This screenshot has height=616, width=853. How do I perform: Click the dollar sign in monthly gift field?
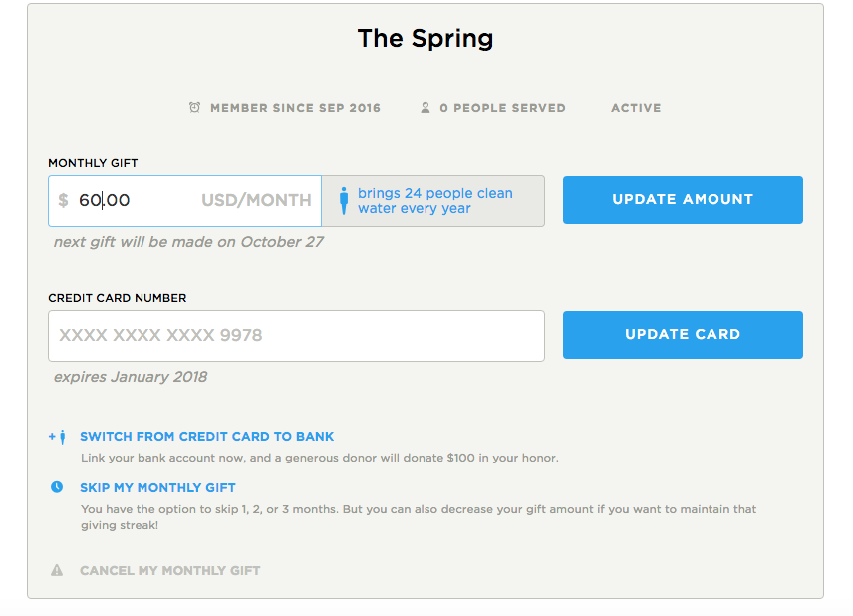pyautogui.click(x=63, y=200)
